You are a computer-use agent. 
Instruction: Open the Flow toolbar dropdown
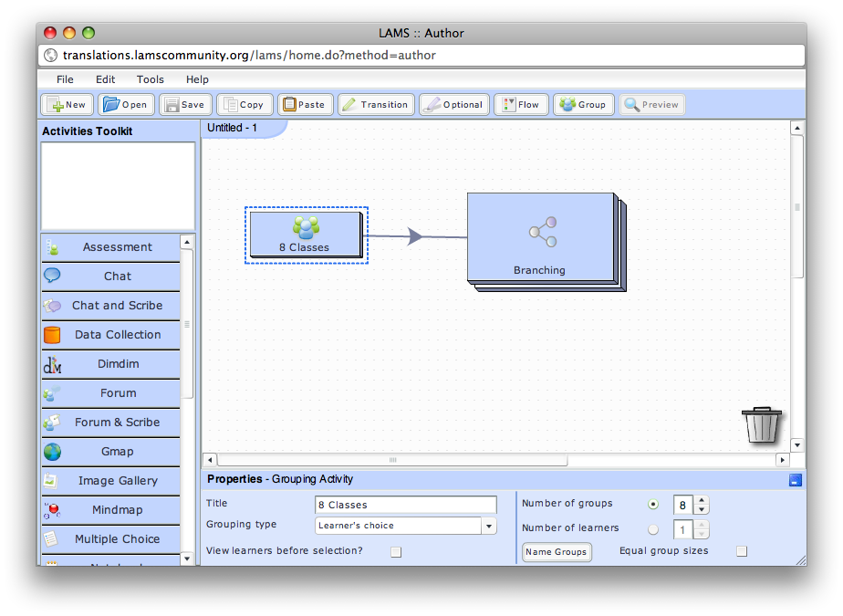click(520, 105)
